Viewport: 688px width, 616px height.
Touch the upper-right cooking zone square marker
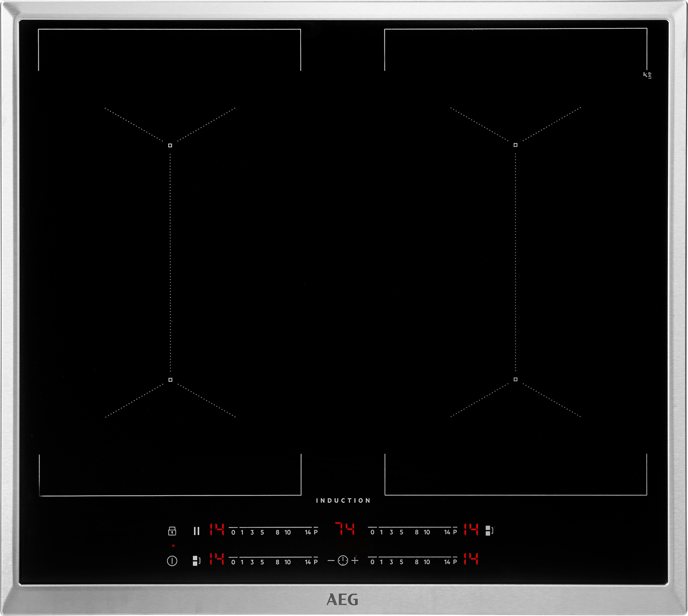coord(515,145)
